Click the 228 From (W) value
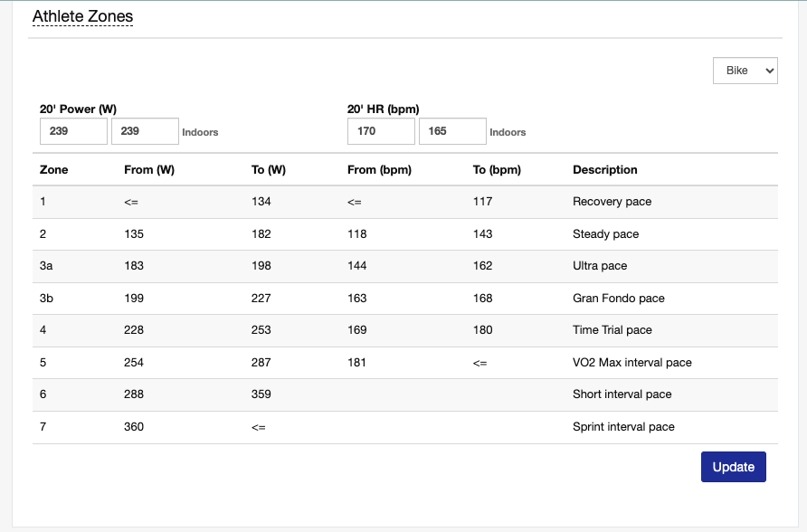Viewport: 807px width, 532px height. tap(134, 330)
